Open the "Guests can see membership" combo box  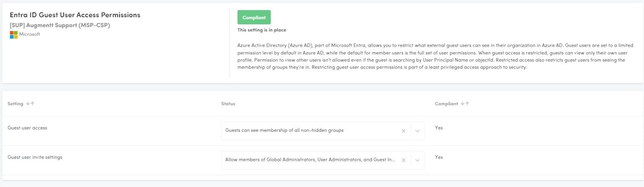pos(323,131)
